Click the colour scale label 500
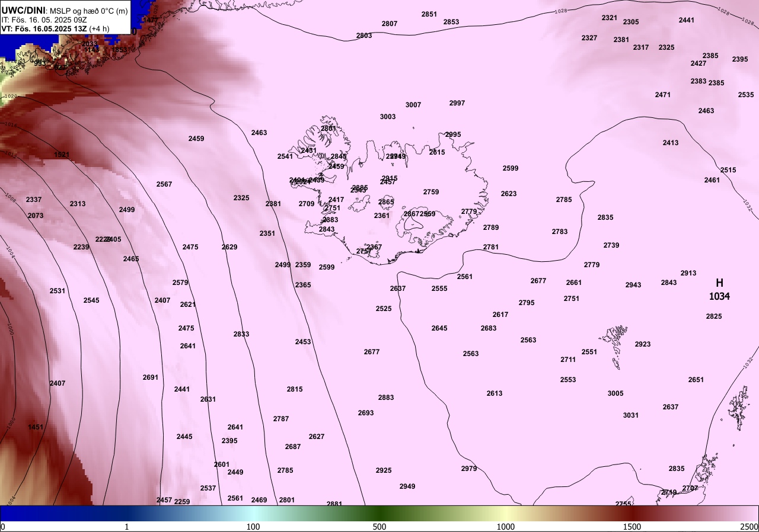 click(x=379, y=527)
